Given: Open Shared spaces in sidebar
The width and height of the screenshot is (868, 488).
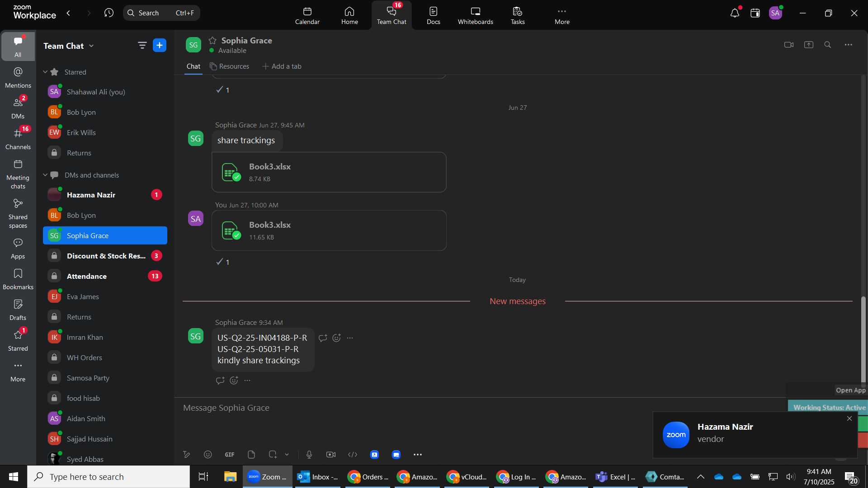Looking at the screenshot, I should (x=18, y=214).
